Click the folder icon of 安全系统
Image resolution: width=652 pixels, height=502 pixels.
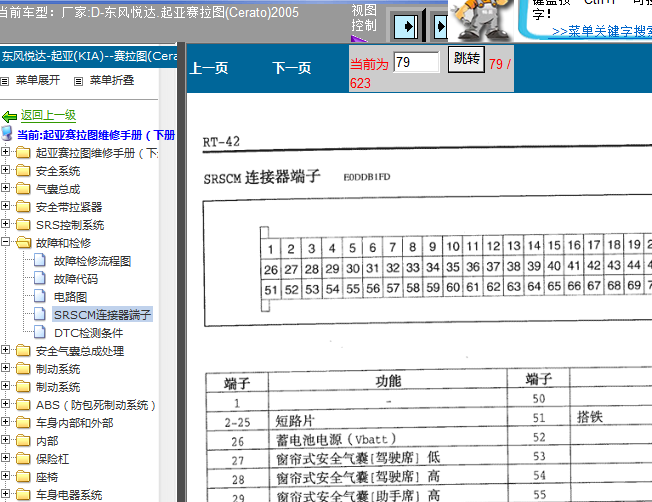tap(23, 171)
